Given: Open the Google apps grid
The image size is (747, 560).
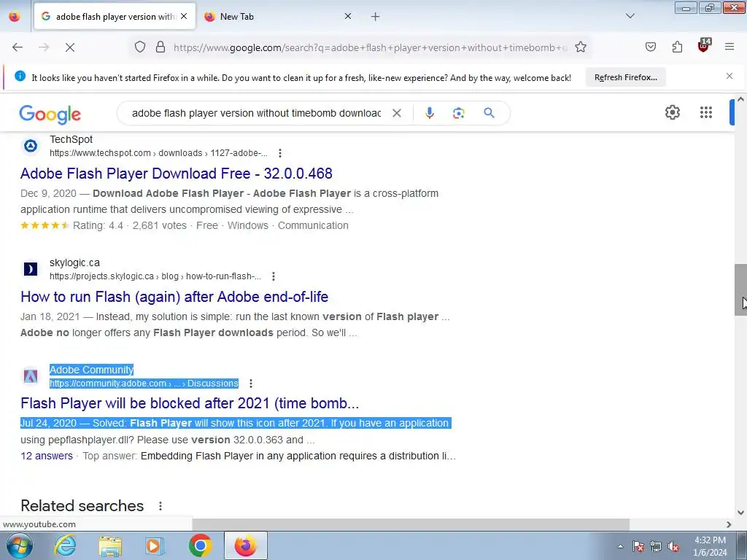Looking at the screenshot, I should tap(706, 113).
